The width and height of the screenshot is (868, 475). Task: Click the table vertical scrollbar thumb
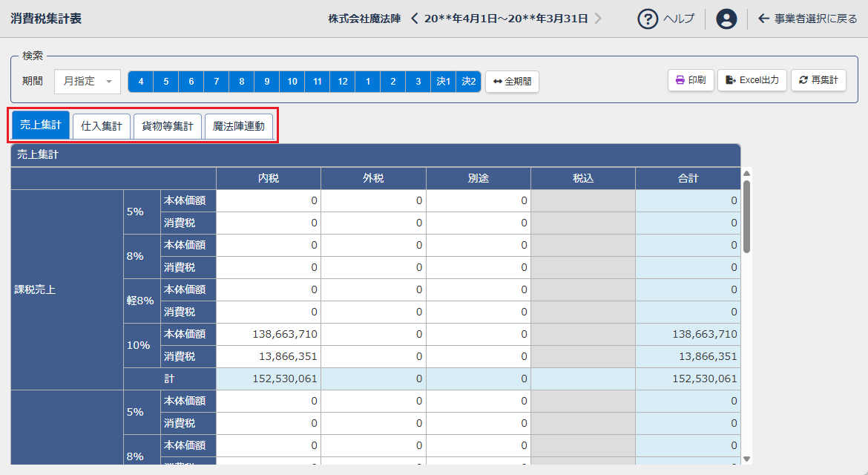(x=746, y=217)
